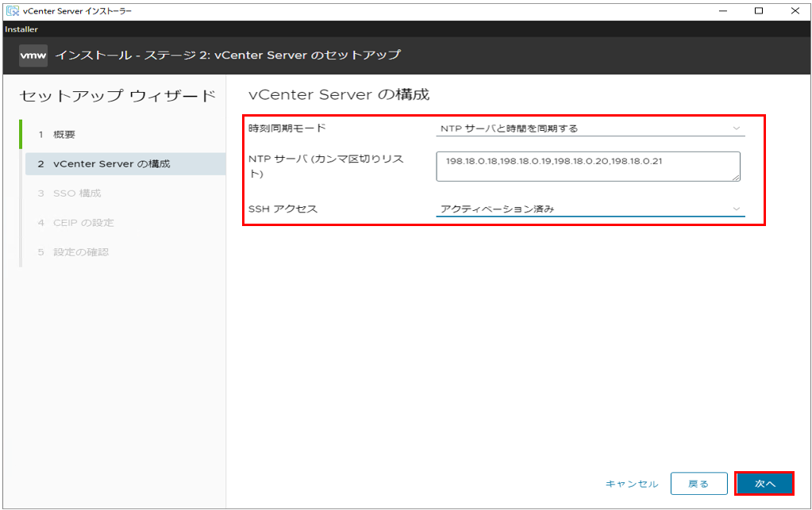812x510 pixels.
Task: Click the ステージ 2 title header text
Action: pyautogui.click(x=228, y=55)
